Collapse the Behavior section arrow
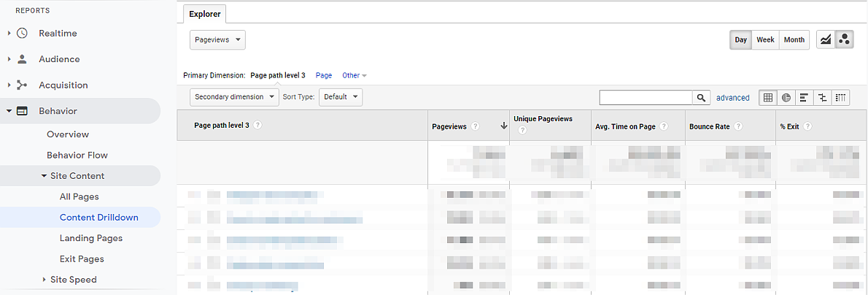Viewport: 868px width, 295px height. click(x=9, y=111)
